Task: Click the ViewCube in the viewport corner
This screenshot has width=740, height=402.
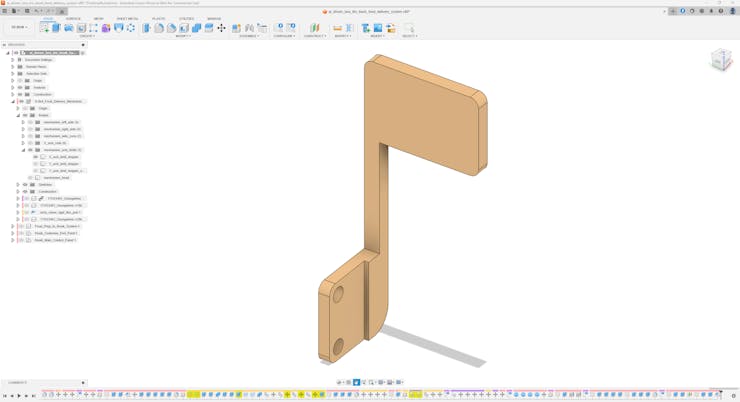Action: [x=721, y=60]
